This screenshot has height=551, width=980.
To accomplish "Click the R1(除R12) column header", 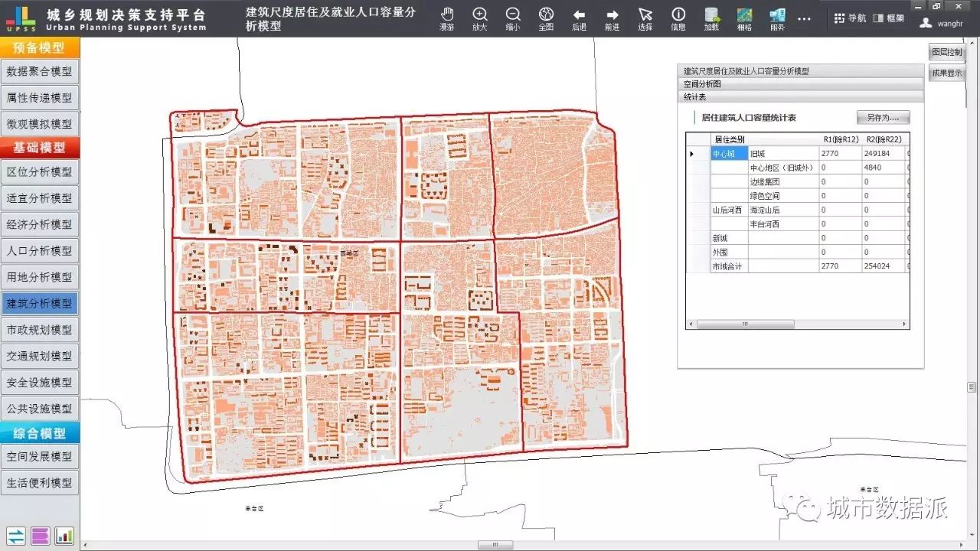I will [840, 139].
